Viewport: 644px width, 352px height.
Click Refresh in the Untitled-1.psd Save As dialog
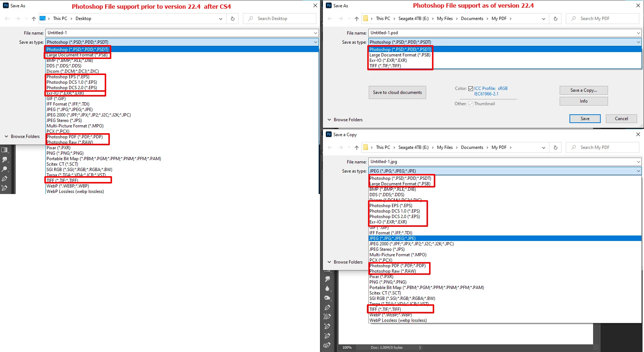click(555, 19)
